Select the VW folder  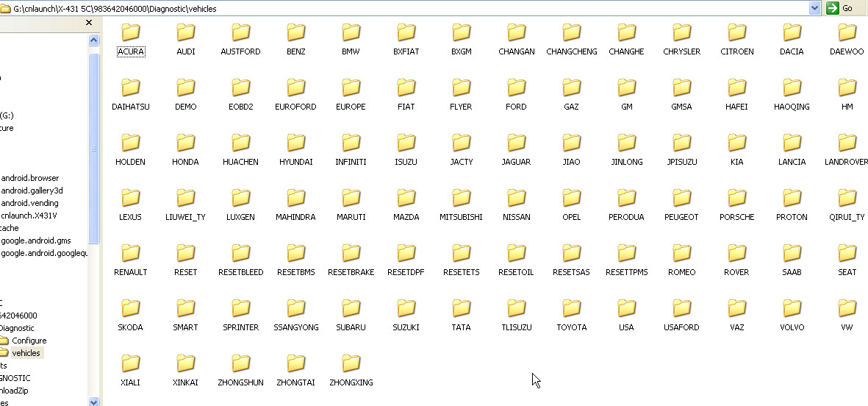pos(847,315)
